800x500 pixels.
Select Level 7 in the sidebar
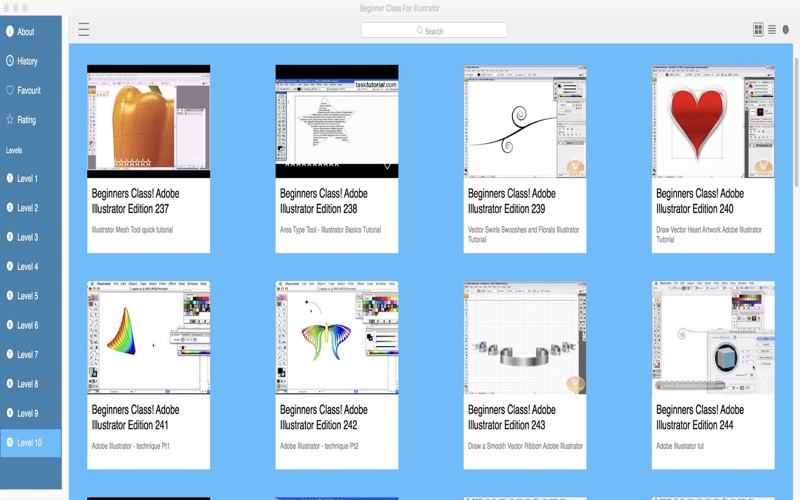31,355
